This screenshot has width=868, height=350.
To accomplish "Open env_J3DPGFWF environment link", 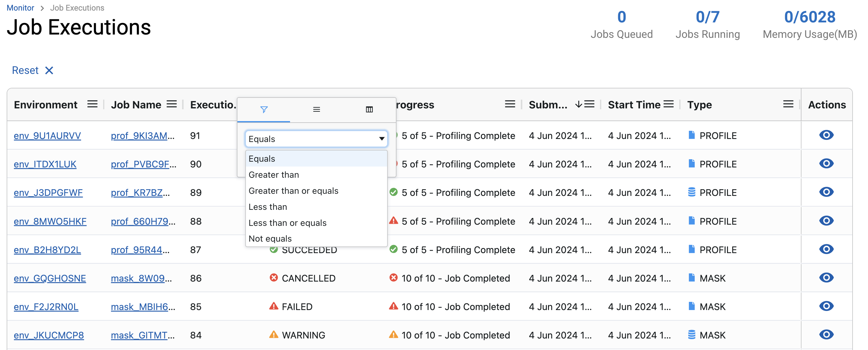I will coord(48,193).
